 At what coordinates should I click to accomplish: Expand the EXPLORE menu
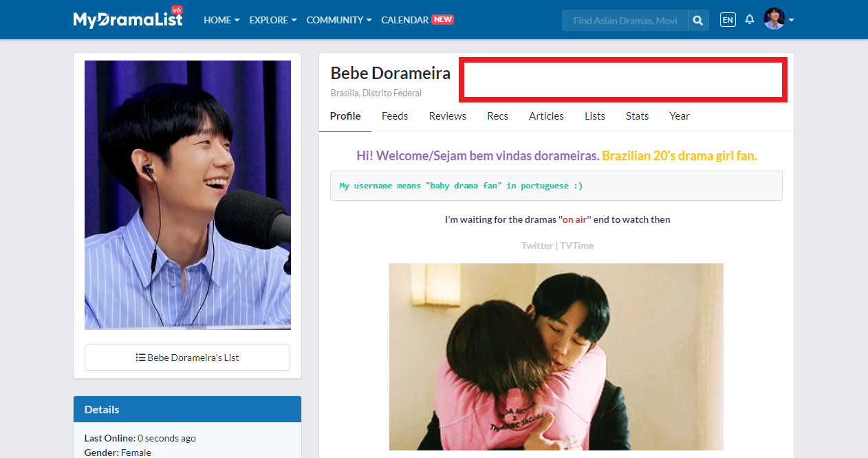[x=273, y=20]
